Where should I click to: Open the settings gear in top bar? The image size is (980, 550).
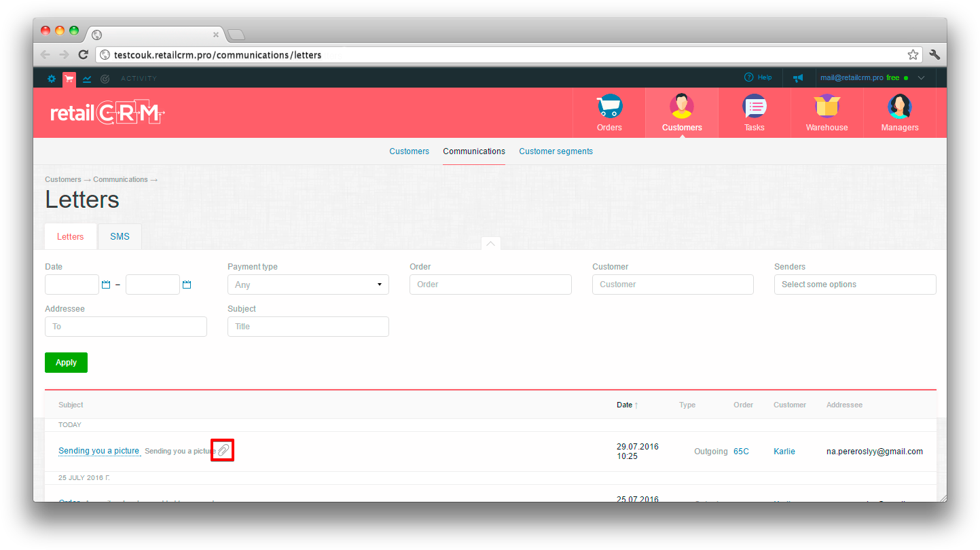(x=52, y=79)
